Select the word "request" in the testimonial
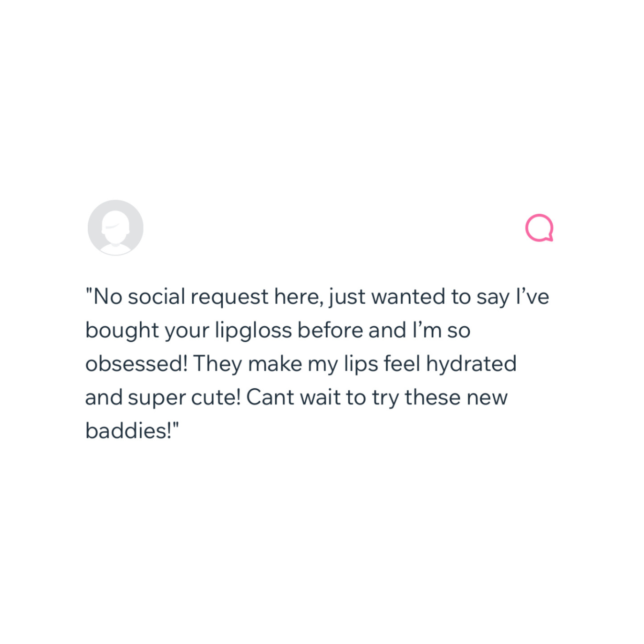Image resolution: width=644 pixels, height=644 pixels. click(x=229, y=298)
